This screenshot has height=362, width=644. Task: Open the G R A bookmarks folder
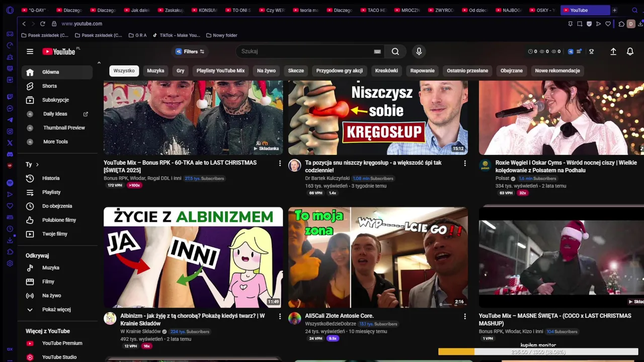(x=137, y=35)
